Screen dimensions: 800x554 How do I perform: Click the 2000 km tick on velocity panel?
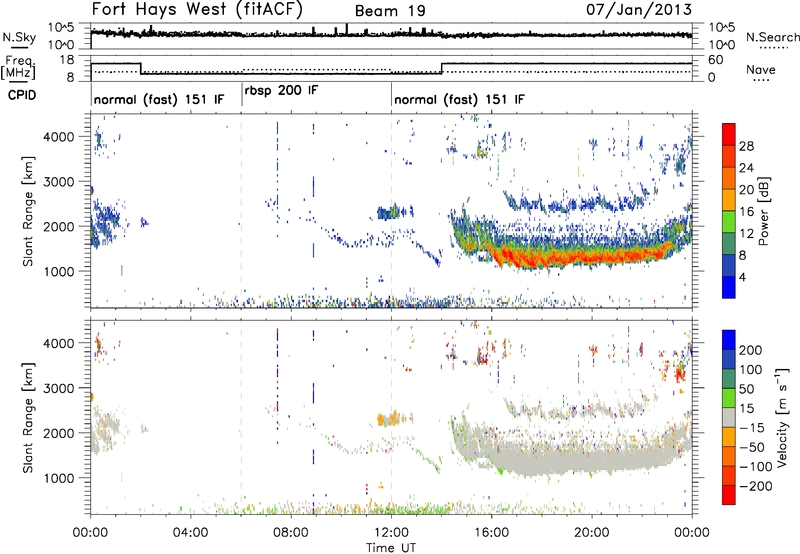(59, 433)
